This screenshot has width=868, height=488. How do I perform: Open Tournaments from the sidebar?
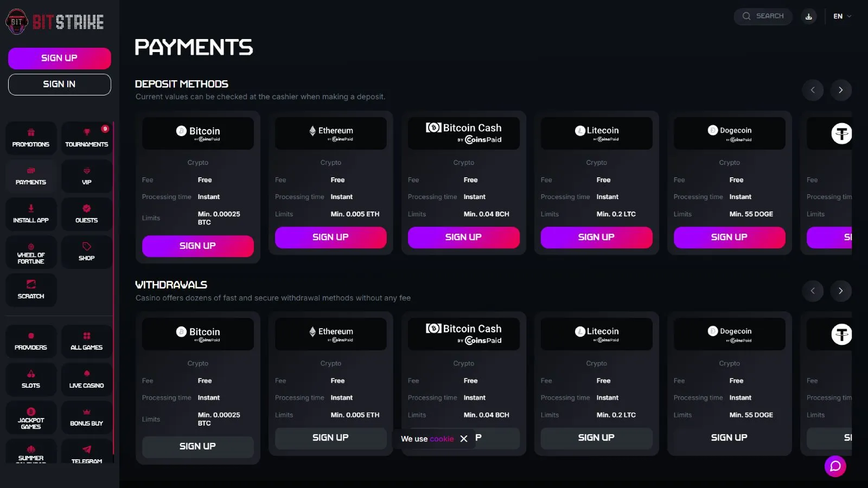point(87,138)
